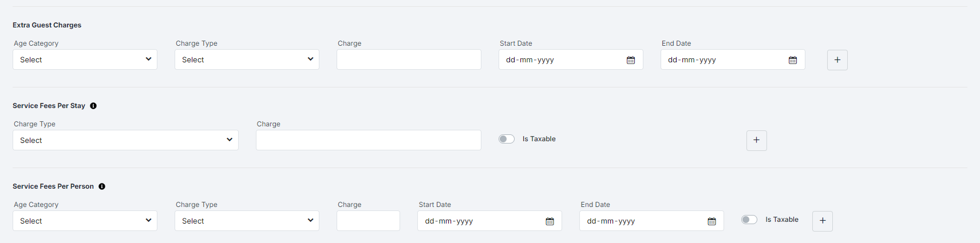Click info icon beside Service Fees Per Person
This screenshot has width=980, height=243.
[x=102, y=186]
